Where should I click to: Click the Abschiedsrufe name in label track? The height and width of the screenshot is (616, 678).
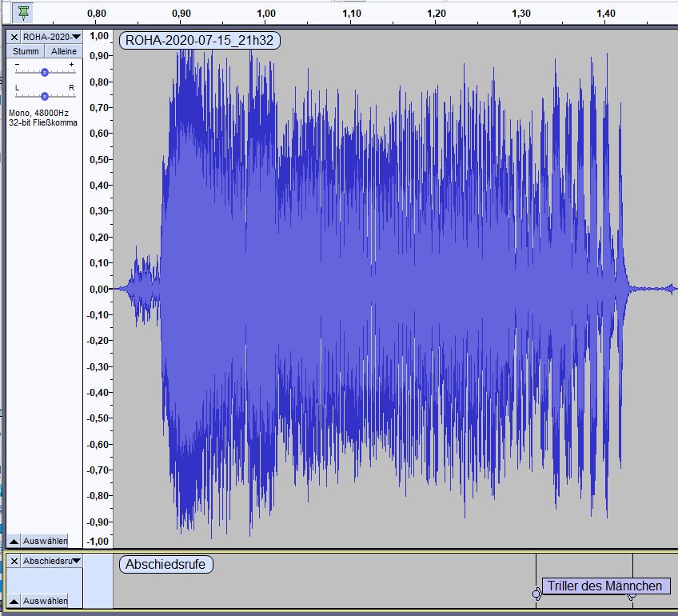click(x=166, y=564)
